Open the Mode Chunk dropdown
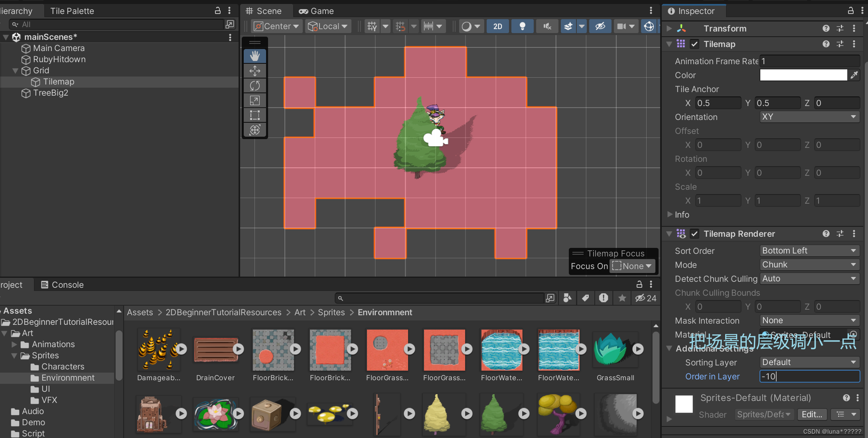 [809, 265]
